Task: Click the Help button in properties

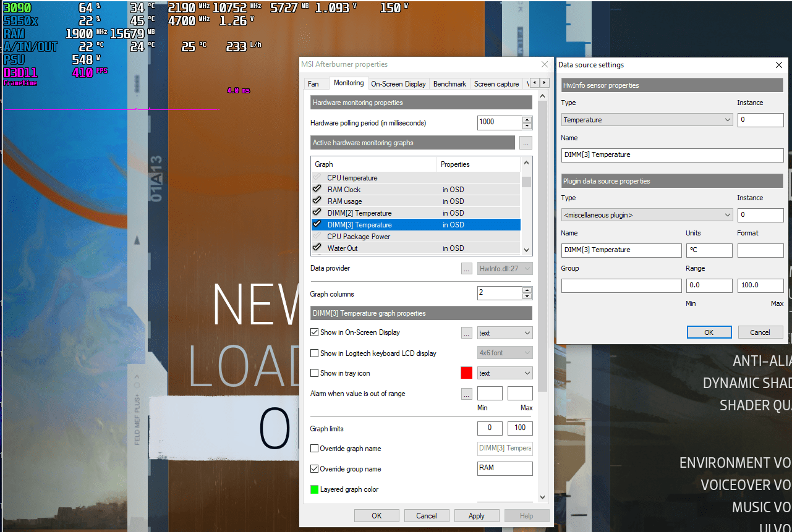Action: (527, 516)
